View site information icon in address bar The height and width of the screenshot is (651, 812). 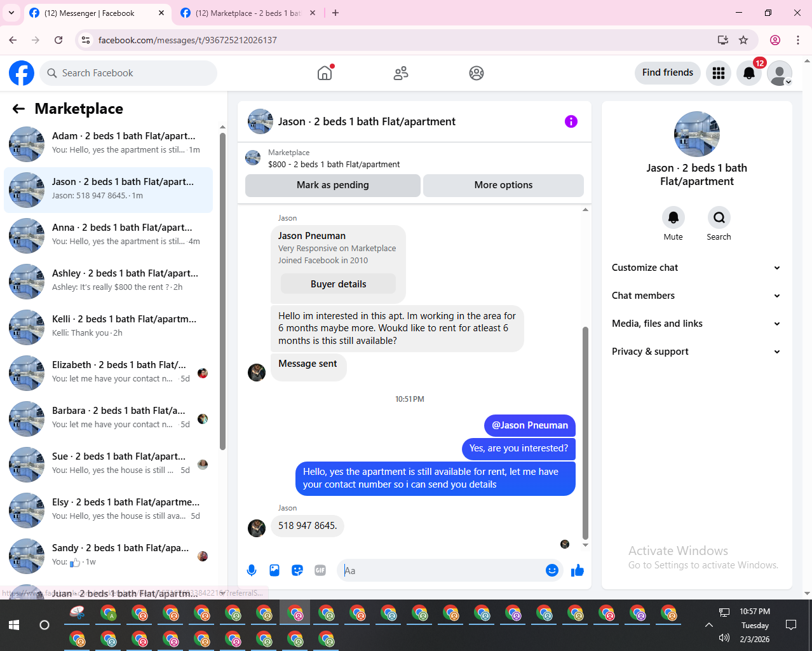click(85, 40)
